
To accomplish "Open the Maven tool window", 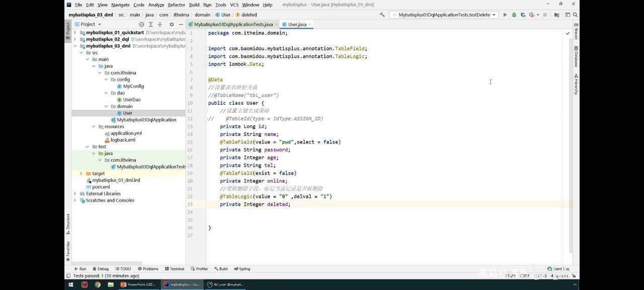I will (x=576, y=31).
